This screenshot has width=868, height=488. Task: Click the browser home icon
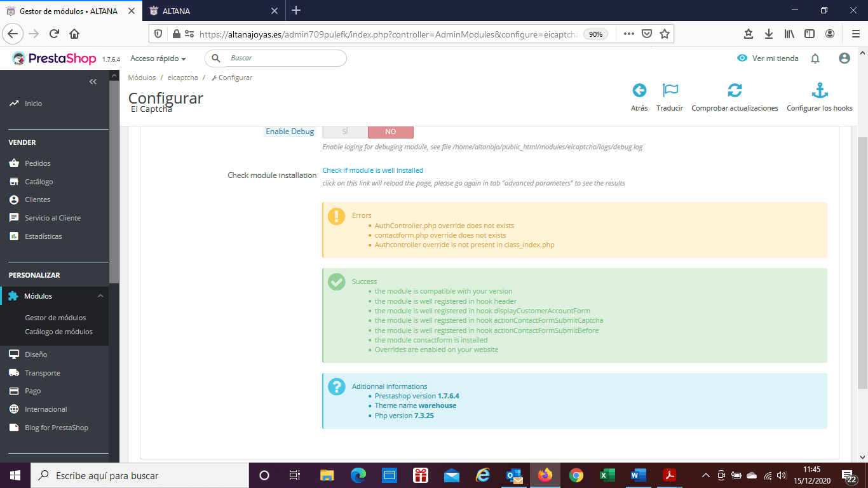[74, 34]
